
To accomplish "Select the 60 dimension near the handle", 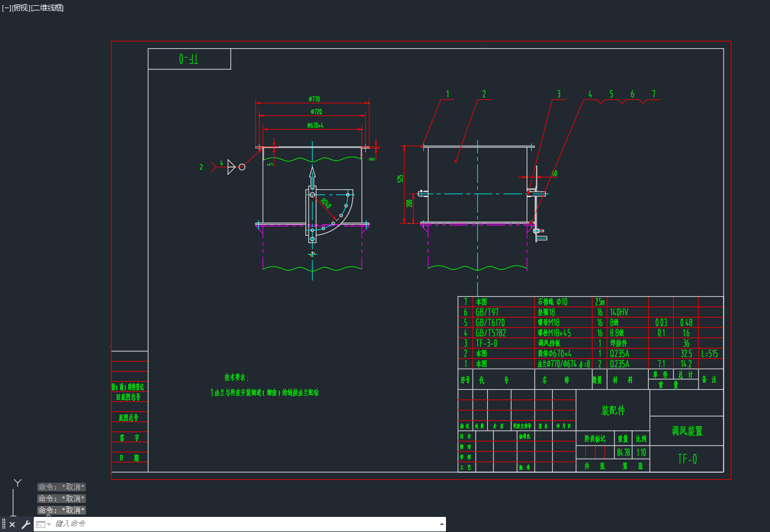I will (555, 173).
